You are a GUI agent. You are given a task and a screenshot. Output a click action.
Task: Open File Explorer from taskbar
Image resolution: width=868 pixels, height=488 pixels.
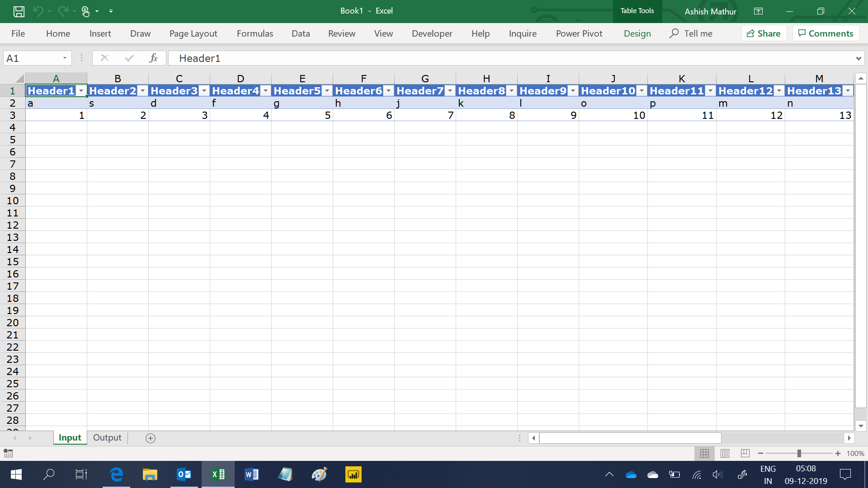click(x=150, y=474)
